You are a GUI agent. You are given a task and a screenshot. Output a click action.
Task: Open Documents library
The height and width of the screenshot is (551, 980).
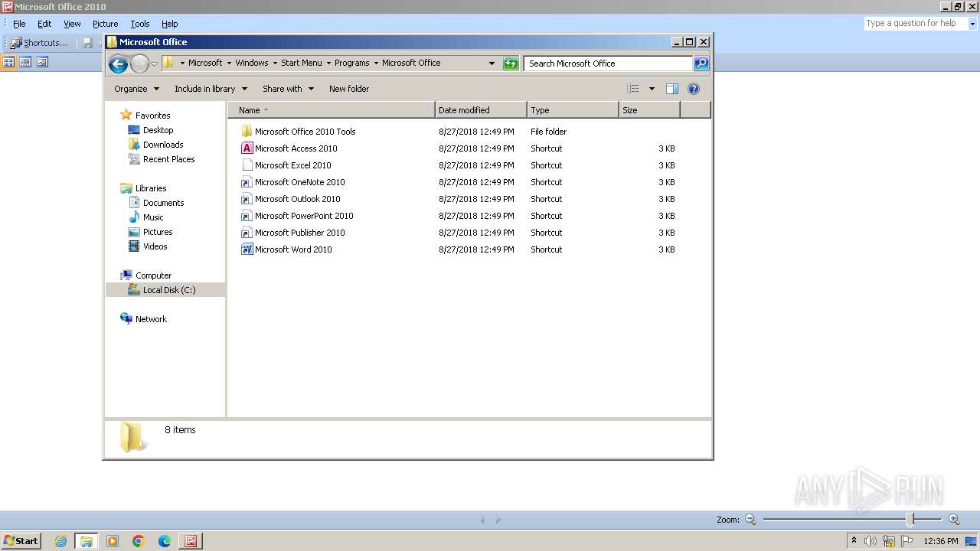163,203
